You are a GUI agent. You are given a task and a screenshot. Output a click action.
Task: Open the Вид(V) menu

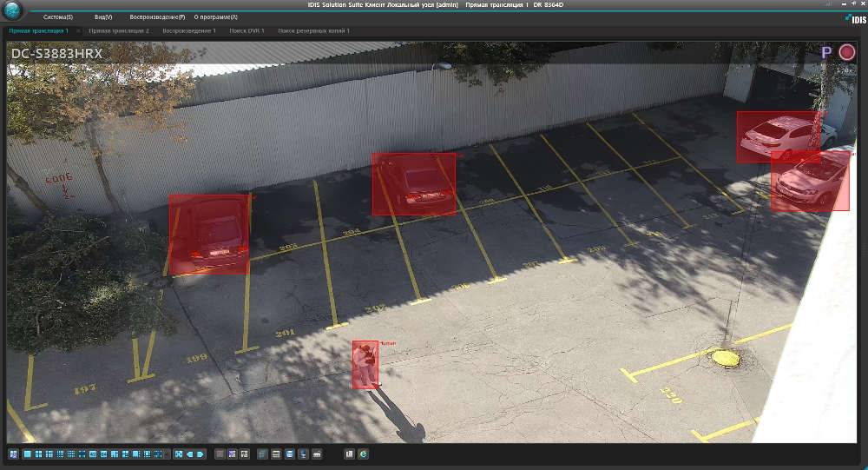coord(103,17)
